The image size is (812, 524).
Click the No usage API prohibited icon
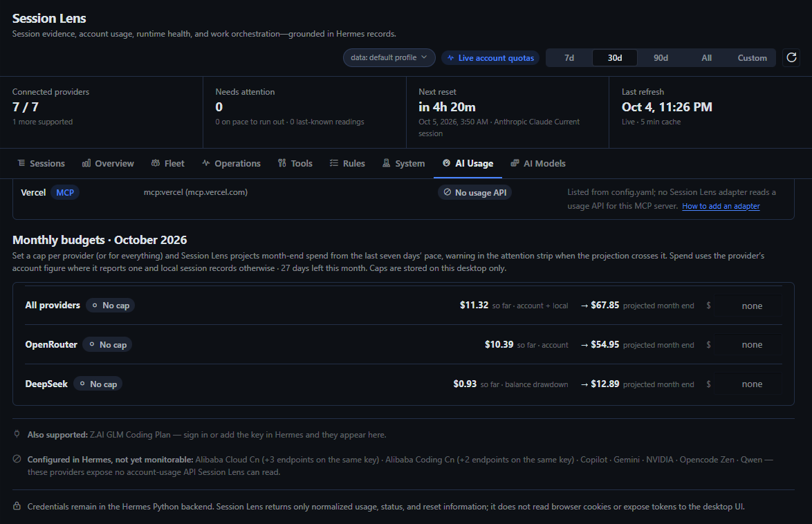(447, 192)
